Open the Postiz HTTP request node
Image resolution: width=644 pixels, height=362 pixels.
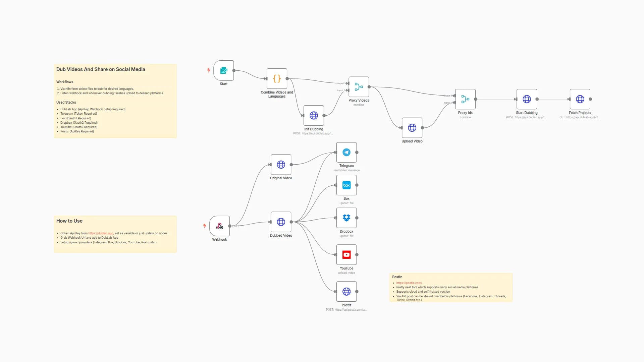[346, 292]
